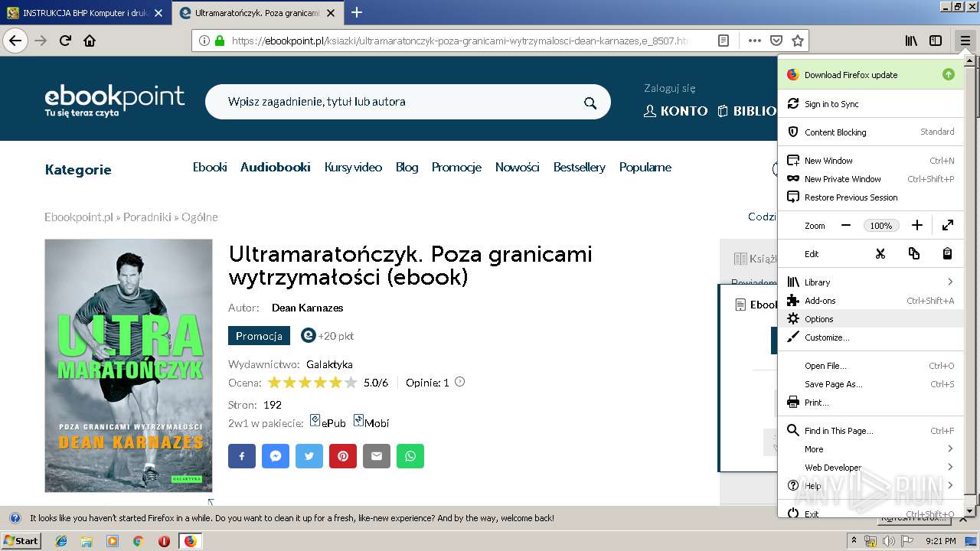Bookmark this page with star icon
Image resolution: width=980 pixels, height=551 pixels.
tap(797, 41)
